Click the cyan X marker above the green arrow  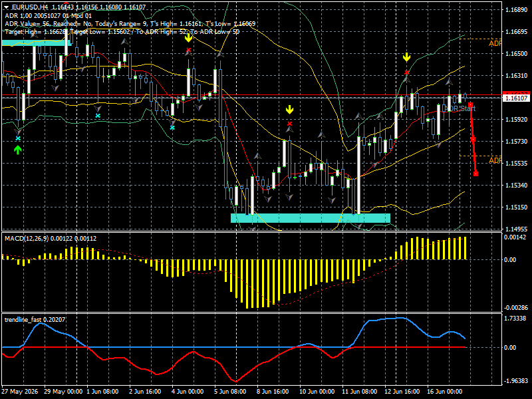point(18,138)
